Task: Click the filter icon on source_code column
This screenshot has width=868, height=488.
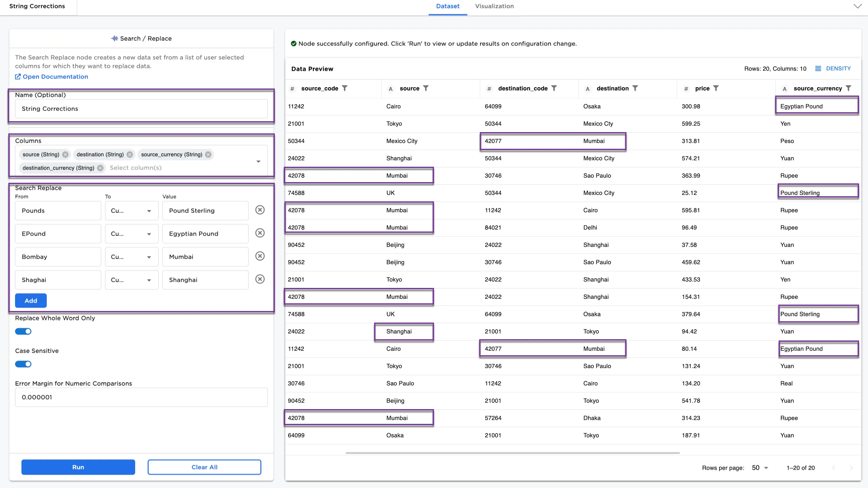Action: 344,88
